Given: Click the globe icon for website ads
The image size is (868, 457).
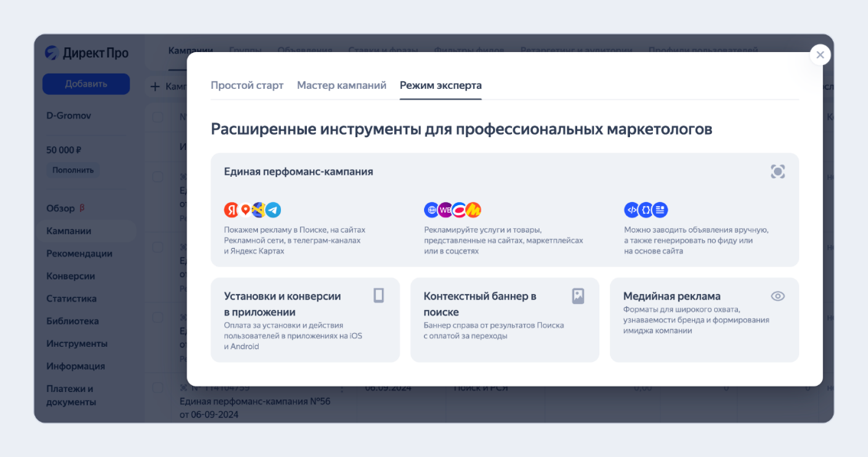Looking at the screenshot, I should [x=431, y=210].
